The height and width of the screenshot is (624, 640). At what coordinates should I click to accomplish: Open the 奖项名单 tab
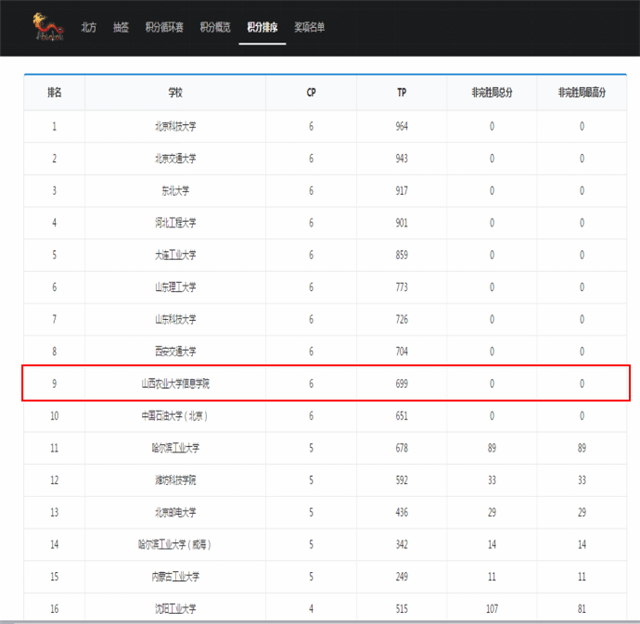(x=309, y=27)
